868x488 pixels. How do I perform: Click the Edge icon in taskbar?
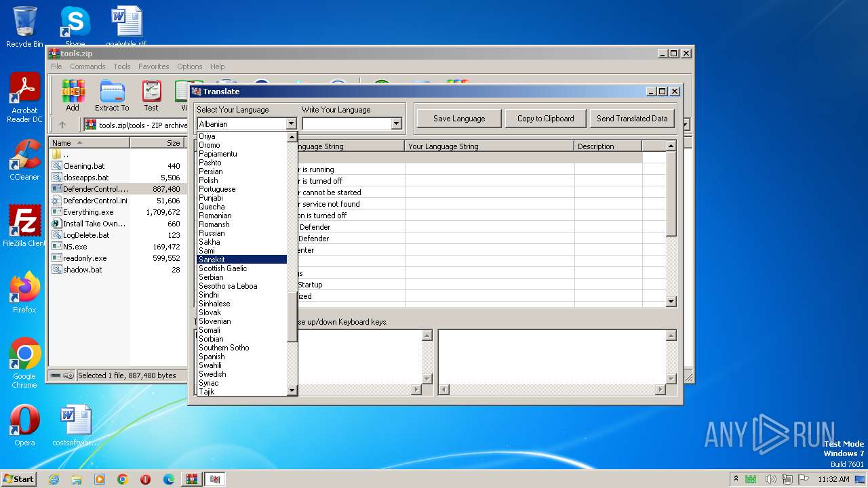coord(169,479)
